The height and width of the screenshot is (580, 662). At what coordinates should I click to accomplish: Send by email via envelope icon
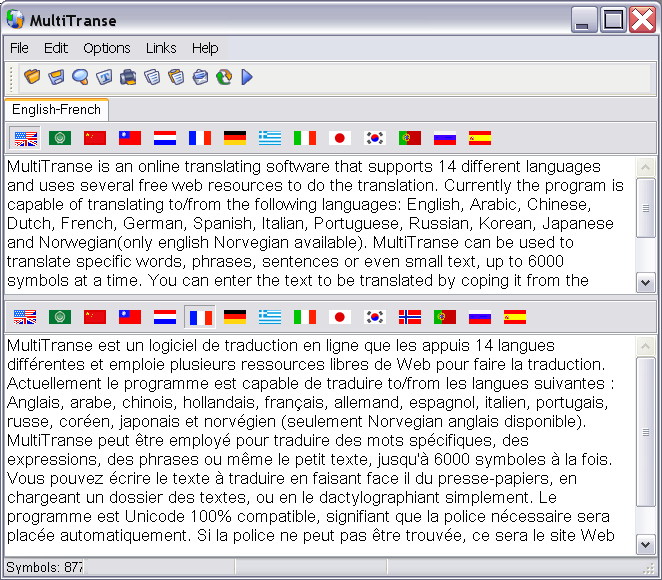[200, 77]
